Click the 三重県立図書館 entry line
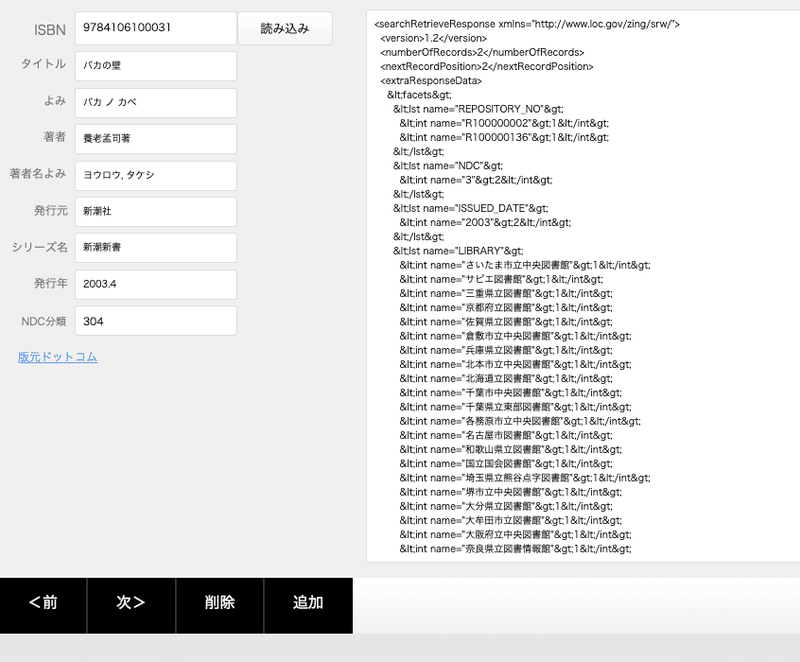 click(506, 294)
